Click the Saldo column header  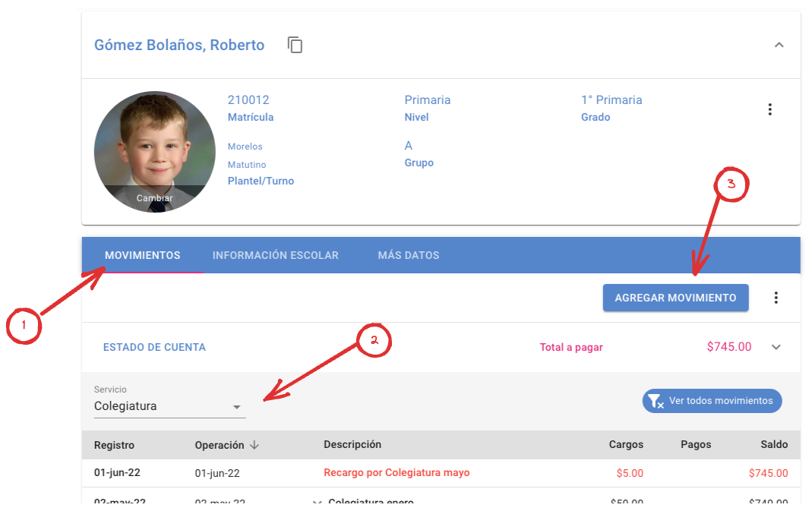(774, 445)
